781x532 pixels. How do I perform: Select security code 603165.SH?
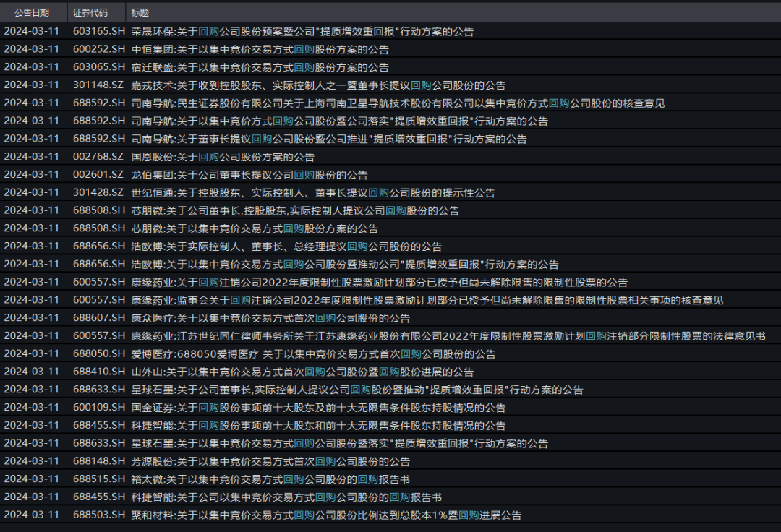98,31
